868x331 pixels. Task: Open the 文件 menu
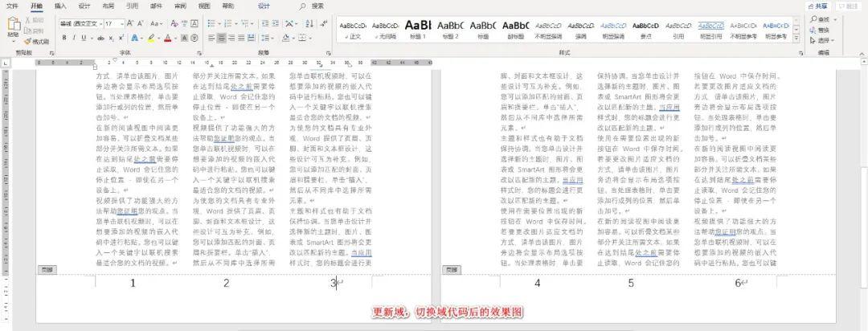pyautogui.click(x=12, y=6)
